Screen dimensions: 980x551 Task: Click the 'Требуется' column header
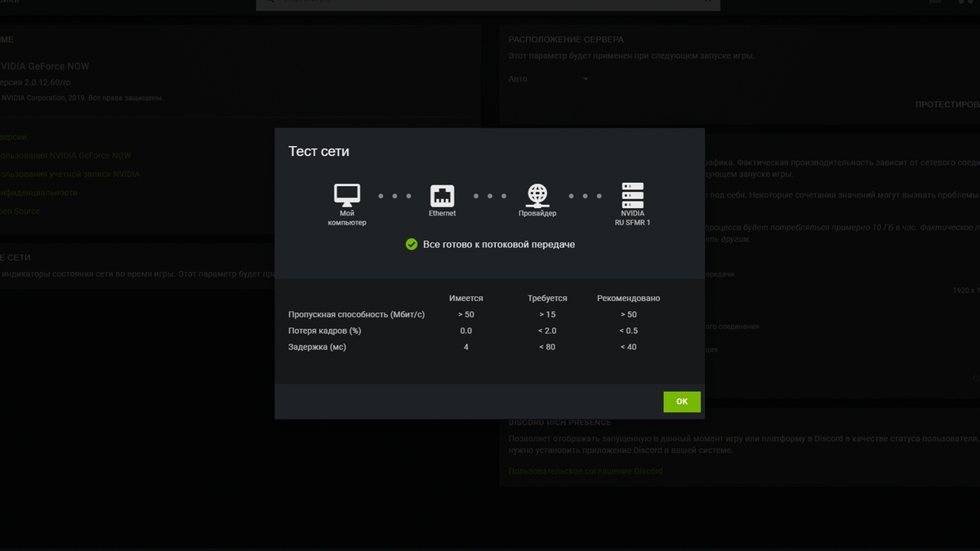(x=547, y=298)
